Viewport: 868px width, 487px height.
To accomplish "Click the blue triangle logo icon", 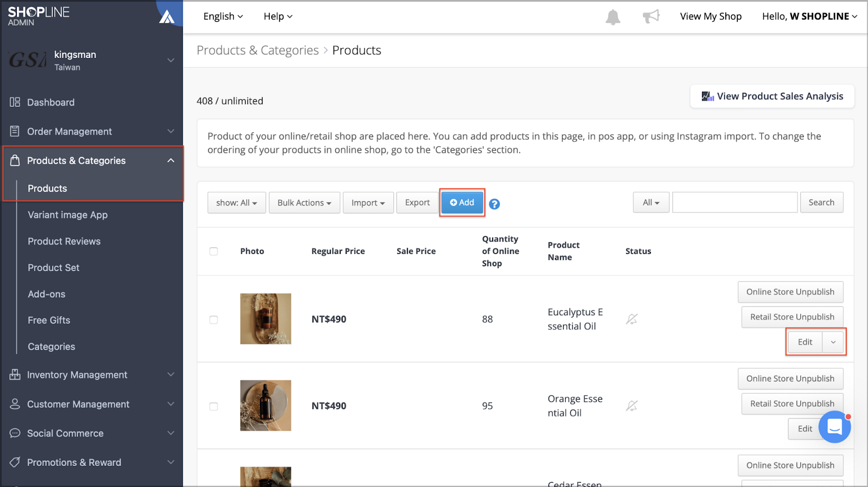I will pos(167,17).
